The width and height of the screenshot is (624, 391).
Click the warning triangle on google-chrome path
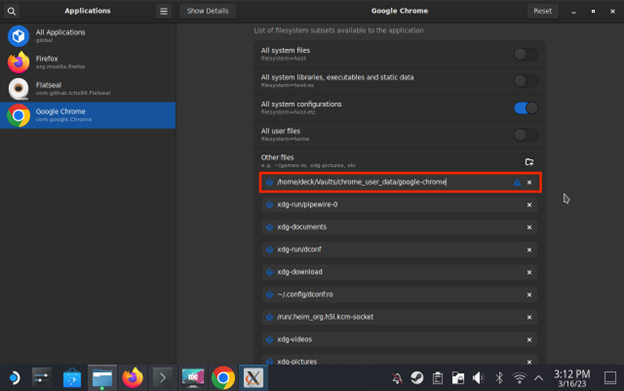click(x=517, y=182)
